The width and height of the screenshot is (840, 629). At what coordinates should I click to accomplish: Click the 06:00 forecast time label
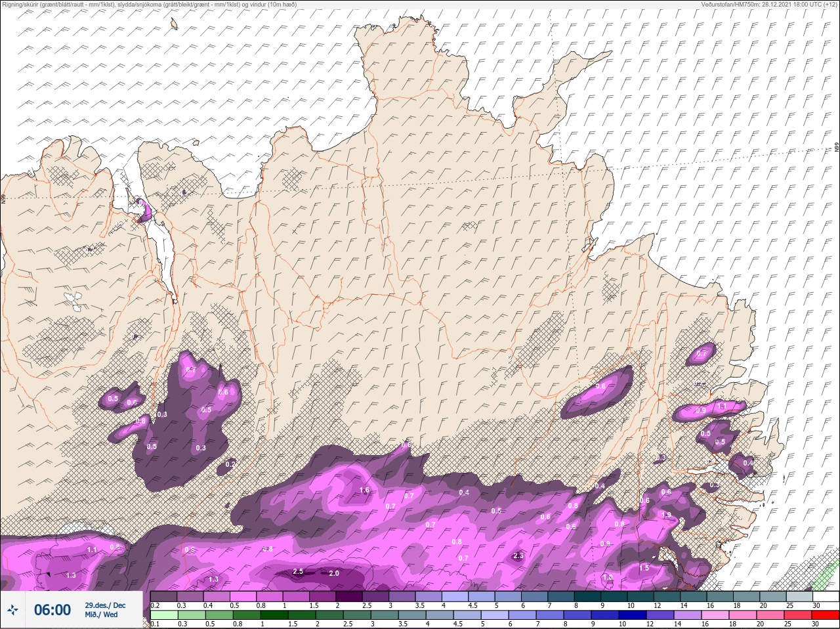point(52,610)
